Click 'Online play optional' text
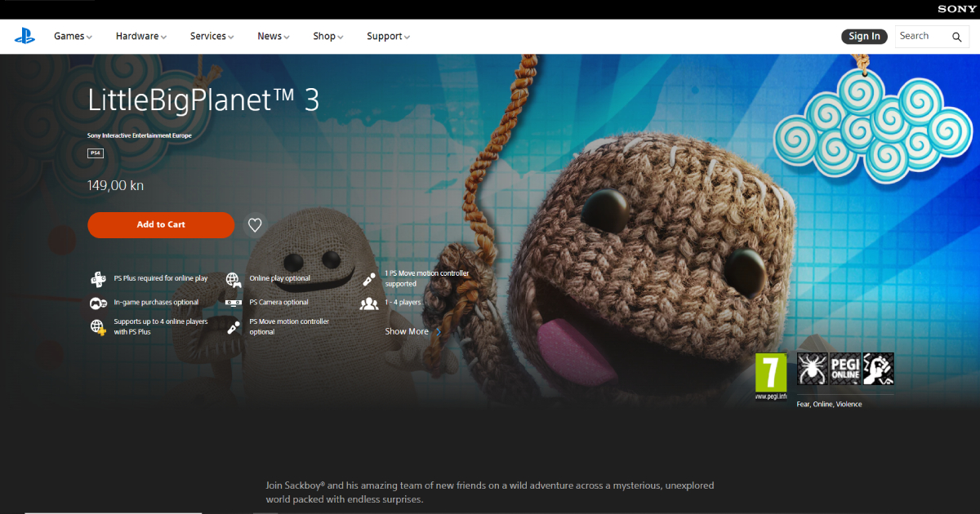Image resolution: width=980 pixels, height=514 pixels. click(x=279, y=278)
